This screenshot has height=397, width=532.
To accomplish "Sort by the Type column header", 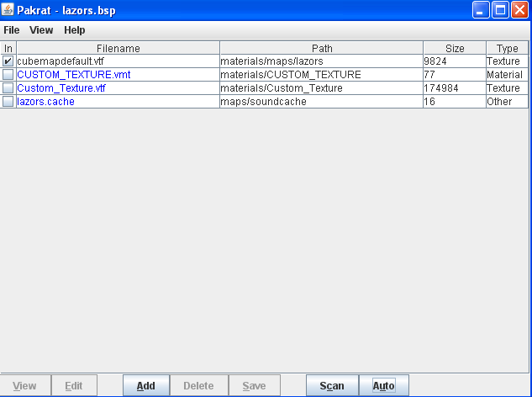I will pyautogui.click(x=507, y=49).
